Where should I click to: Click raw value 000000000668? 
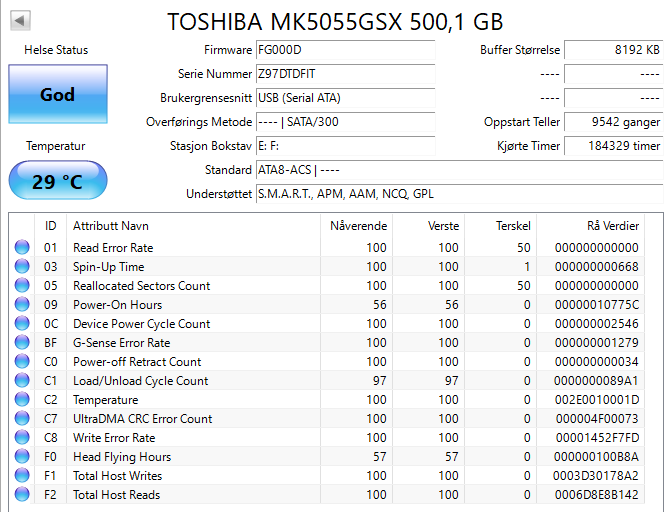point(596,267)
